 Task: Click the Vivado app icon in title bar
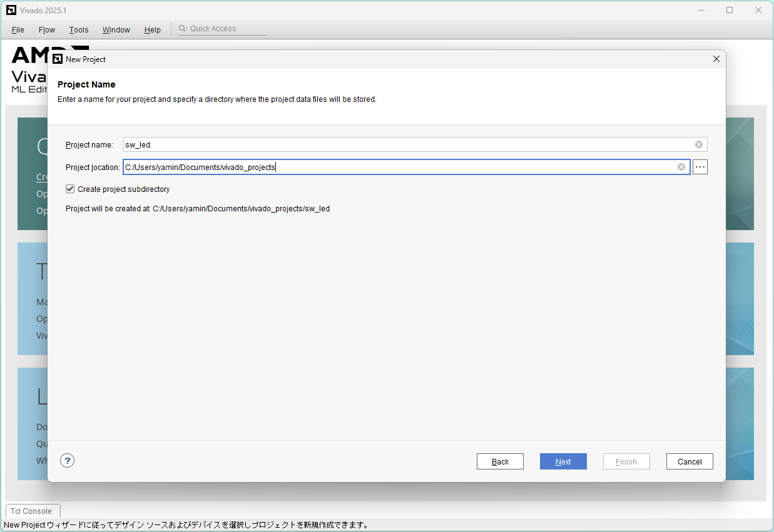coord(11,10)
